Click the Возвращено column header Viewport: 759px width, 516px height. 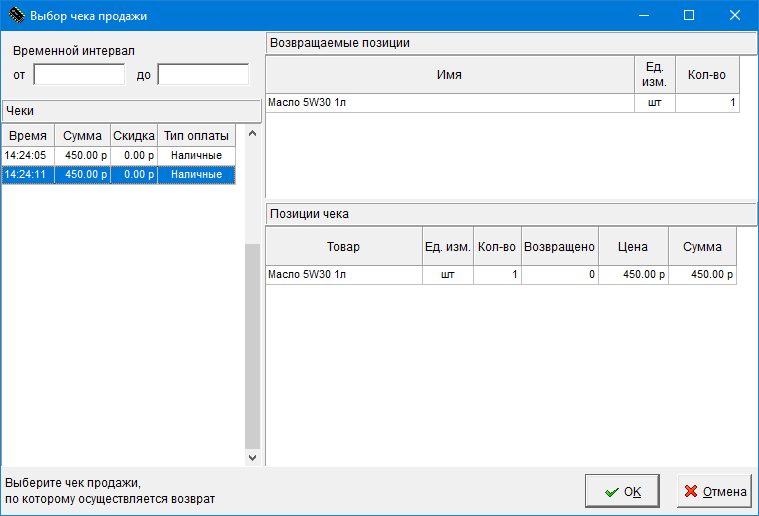coord(559,247)
